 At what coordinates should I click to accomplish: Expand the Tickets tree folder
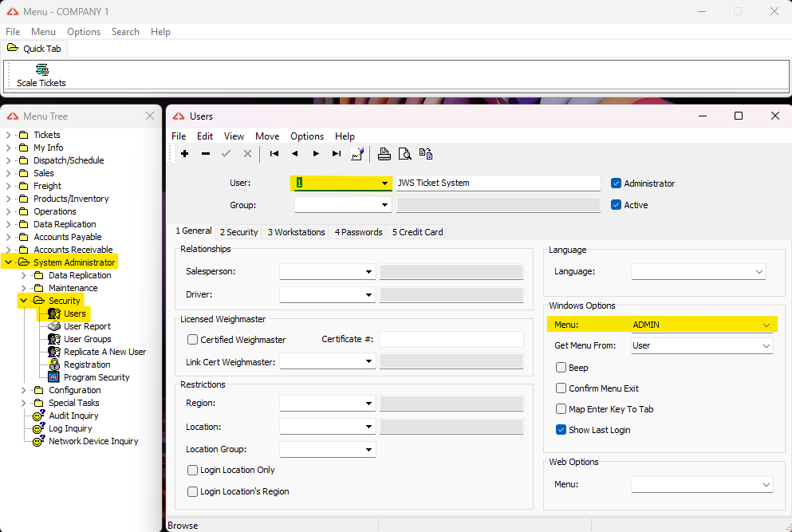click(x=8, y=135)
